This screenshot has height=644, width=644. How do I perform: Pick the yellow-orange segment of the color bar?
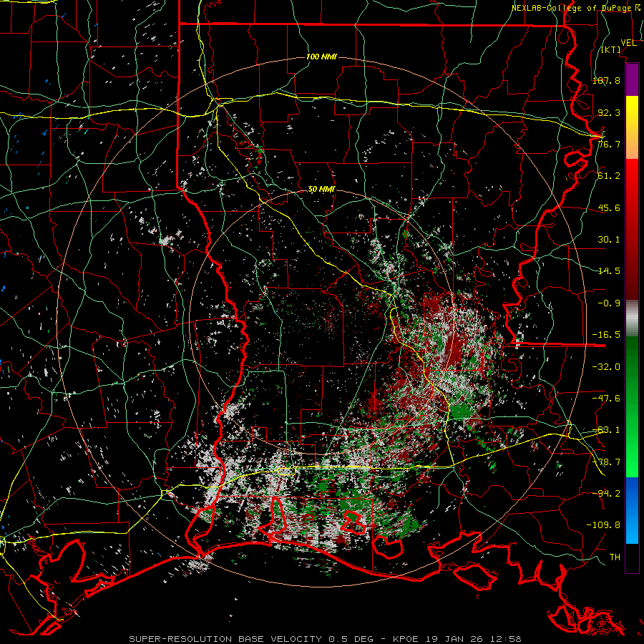point(632,127)
